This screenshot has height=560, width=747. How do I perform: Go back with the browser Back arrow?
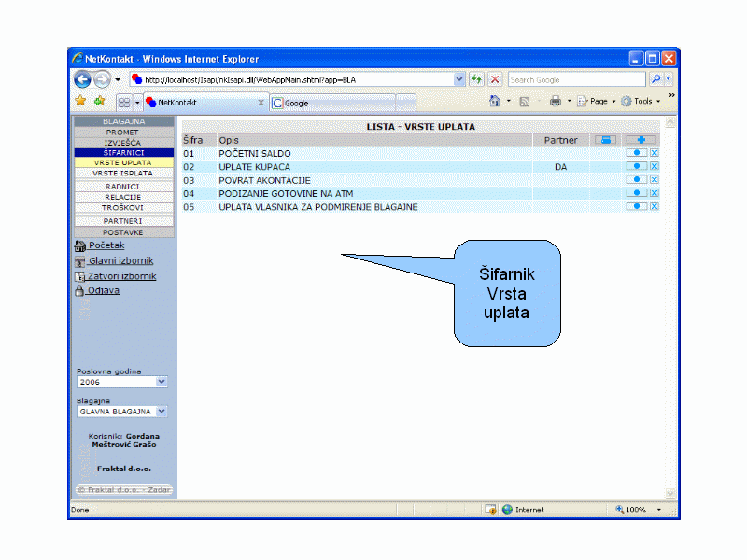82,79
